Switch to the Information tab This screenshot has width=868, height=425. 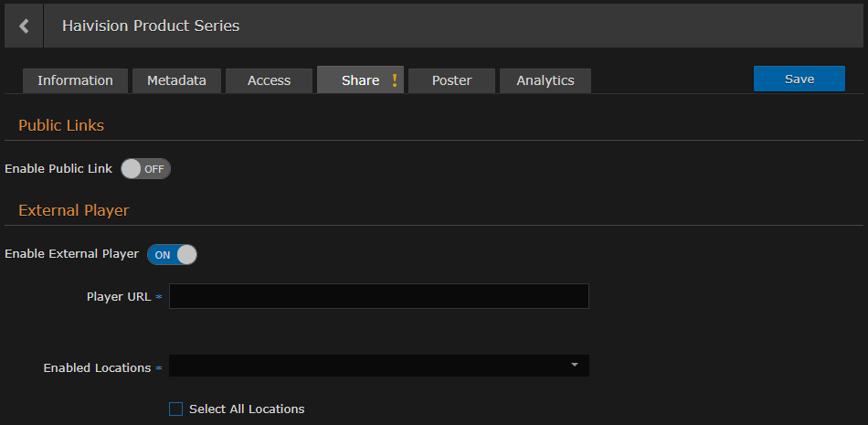click(x=75, y=80)
